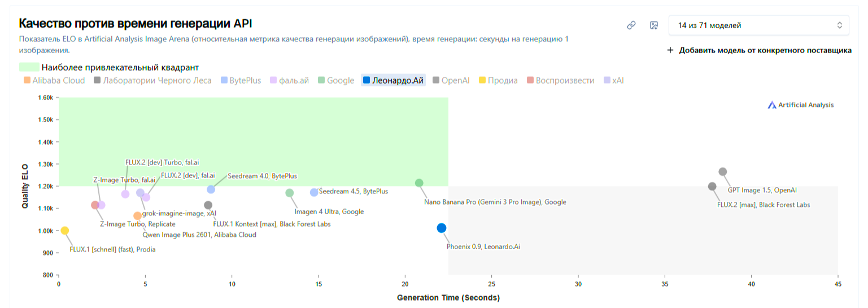This screenshot has width=868, height=308.
Task: Select the GPT Image 1.5 OpenAI dot
Action: (723, 172)
